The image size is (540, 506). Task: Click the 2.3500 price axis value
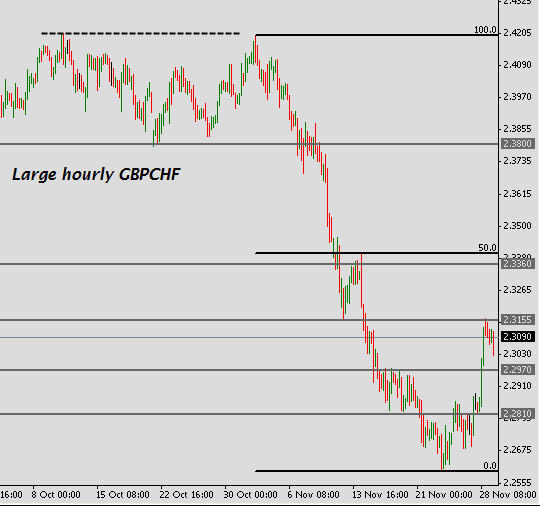point(517,226)
